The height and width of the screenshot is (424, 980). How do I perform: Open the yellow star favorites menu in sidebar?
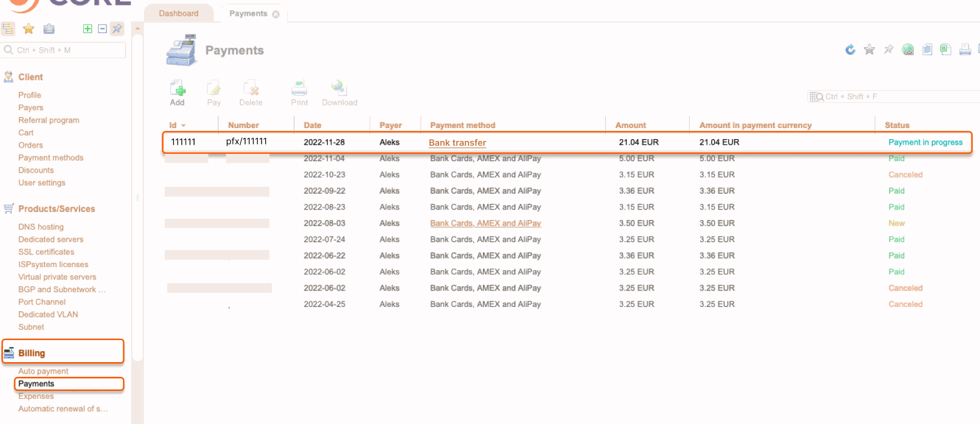(x=28, y=29)
